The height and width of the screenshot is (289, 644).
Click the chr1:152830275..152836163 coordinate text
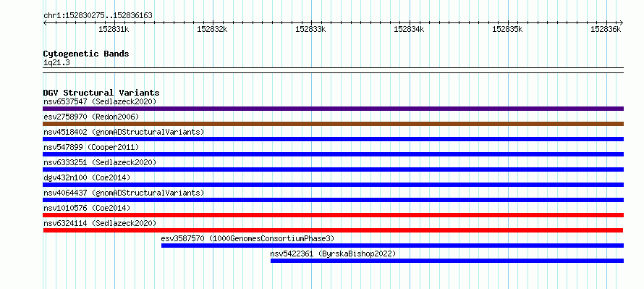(98, 16)
